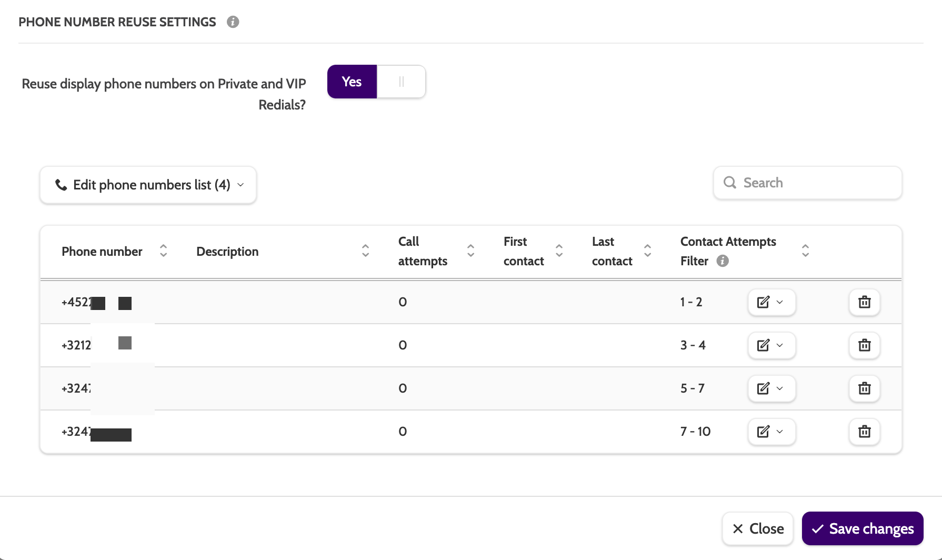The height and width of the screenshot is (560, 942).
Task: Click info icon next to Contact Attempts Filter
Action: point(723,261)
